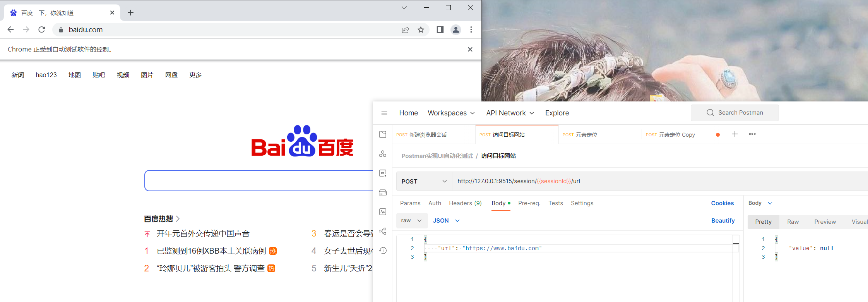The height and width of the screenshot is (302, 868).
Task: Select the Preview response view
Action: pos(825,221)
